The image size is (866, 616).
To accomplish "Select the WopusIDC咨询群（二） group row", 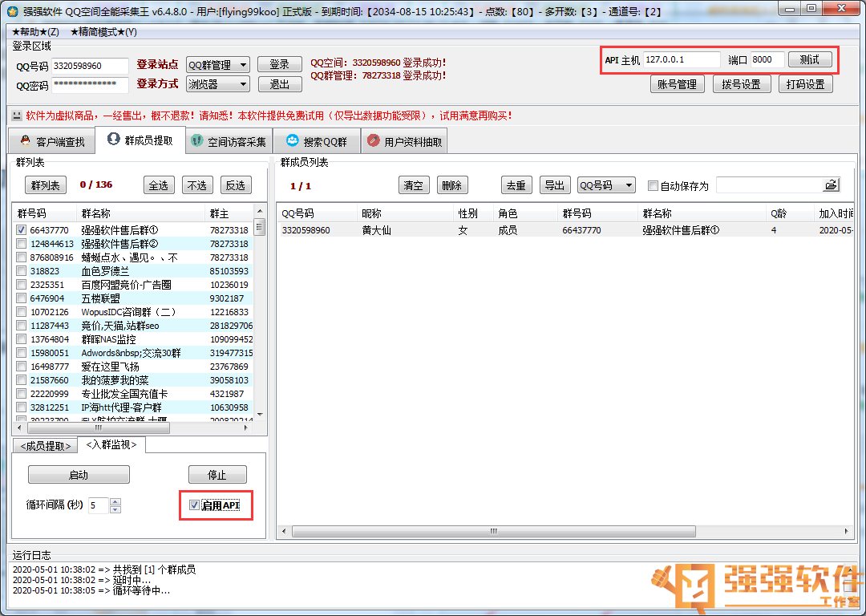I will click(133, 311).
